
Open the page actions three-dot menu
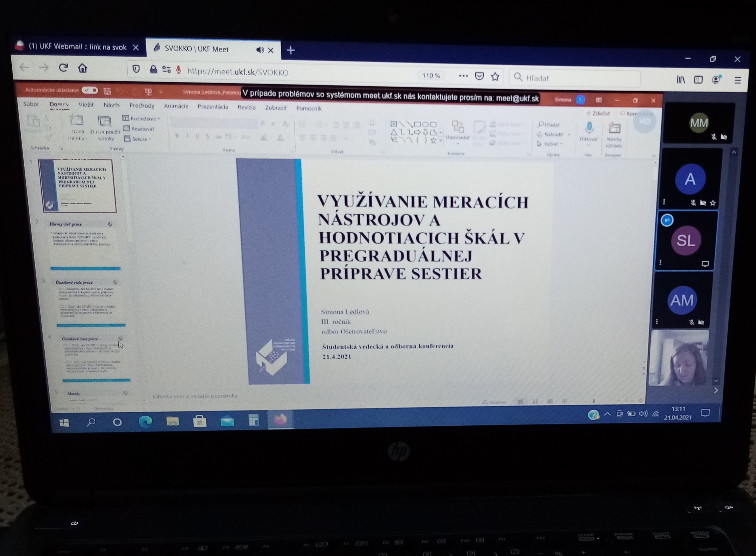(463, 76)
